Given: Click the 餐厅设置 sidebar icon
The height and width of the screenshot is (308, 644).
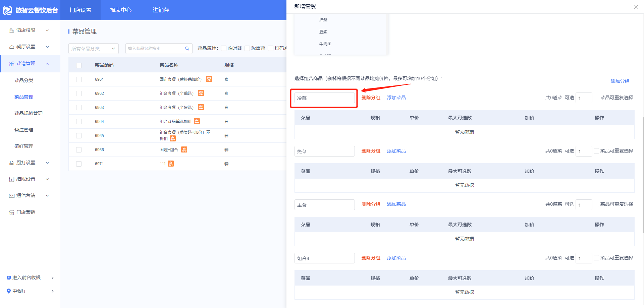Looking at the screenshot, I should (12, 47).
